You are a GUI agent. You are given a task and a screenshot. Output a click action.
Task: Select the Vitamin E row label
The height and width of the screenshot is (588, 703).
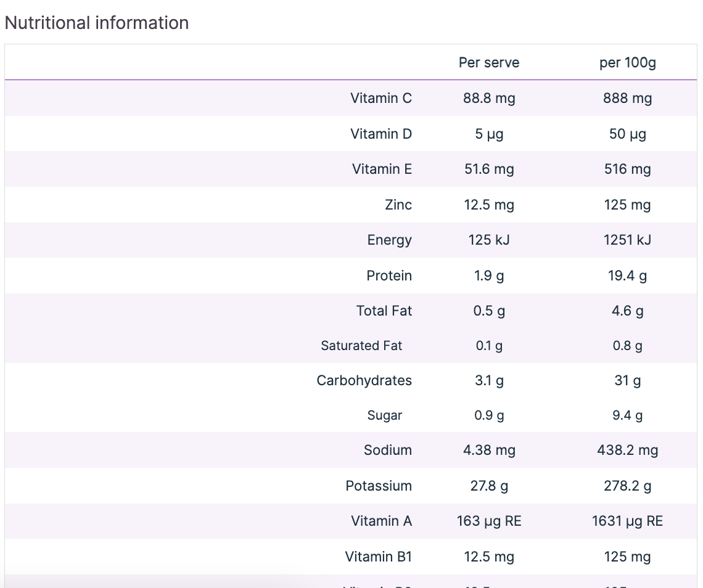pyautogui.click(x=382, y=169)
